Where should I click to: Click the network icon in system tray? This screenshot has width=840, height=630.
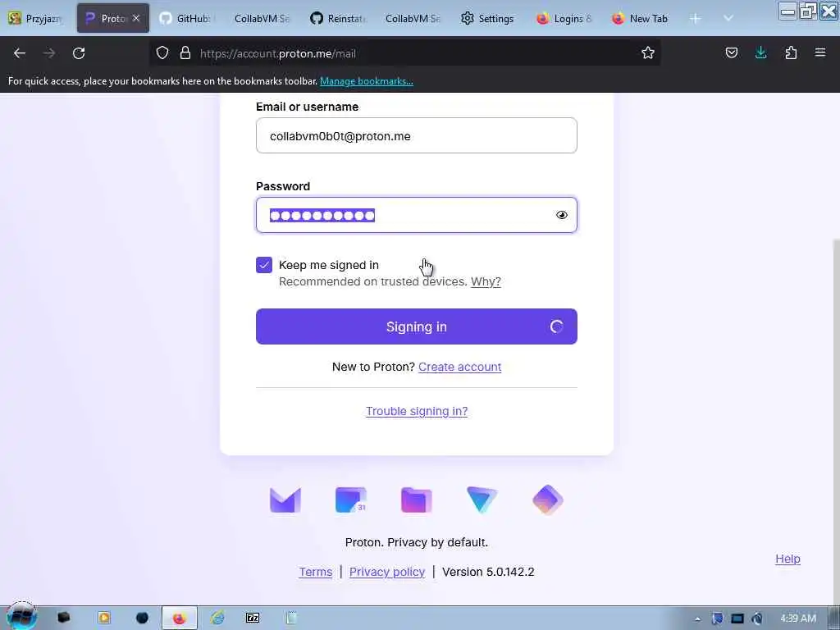737,619
